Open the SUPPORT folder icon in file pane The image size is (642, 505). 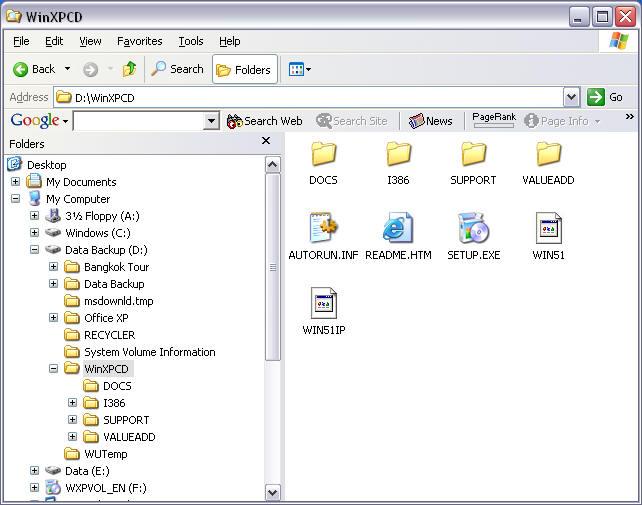[x=473, y=154]
